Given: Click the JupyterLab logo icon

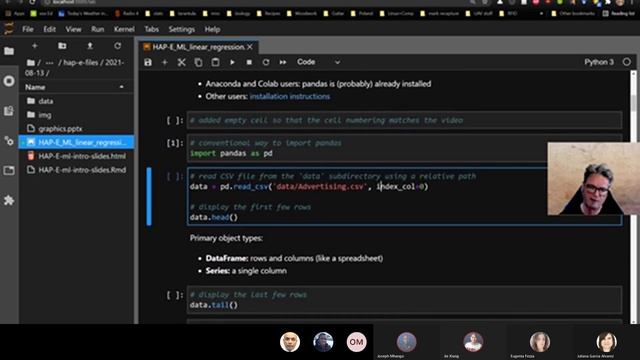Looking at the screenshot, I should pos(9,29).
